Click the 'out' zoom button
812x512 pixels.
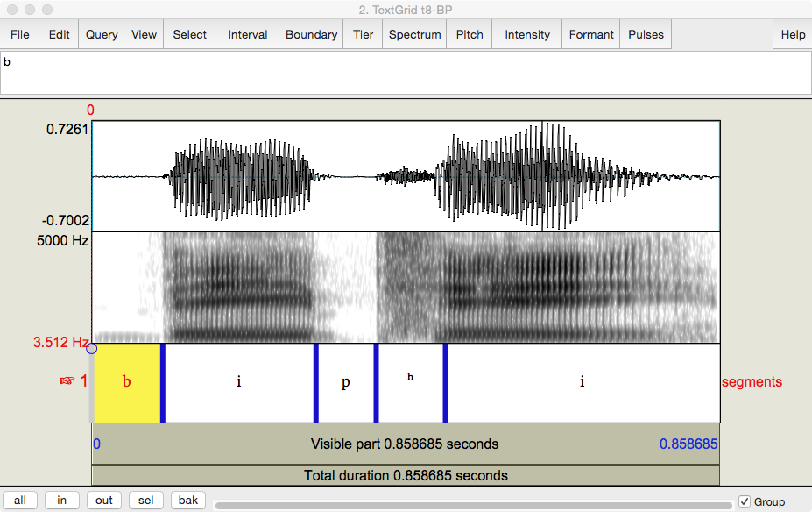[103, 500]
